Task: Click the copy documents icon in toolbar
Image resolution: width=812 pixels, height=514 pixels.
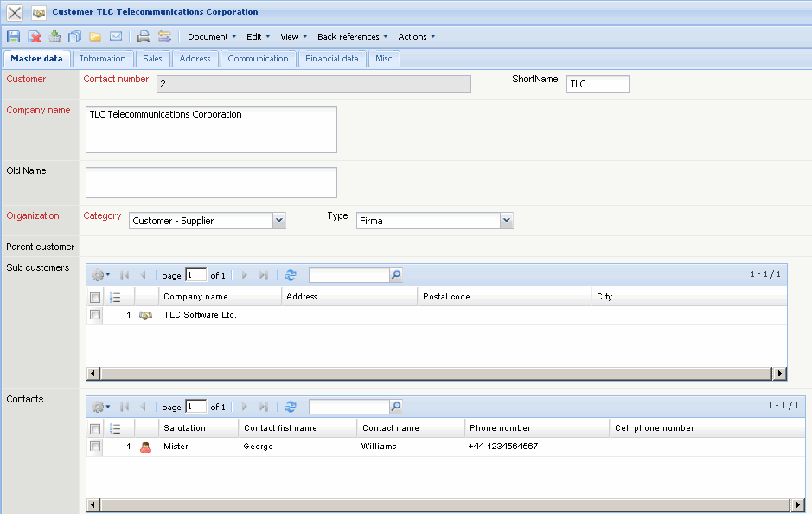Action: 74,36
